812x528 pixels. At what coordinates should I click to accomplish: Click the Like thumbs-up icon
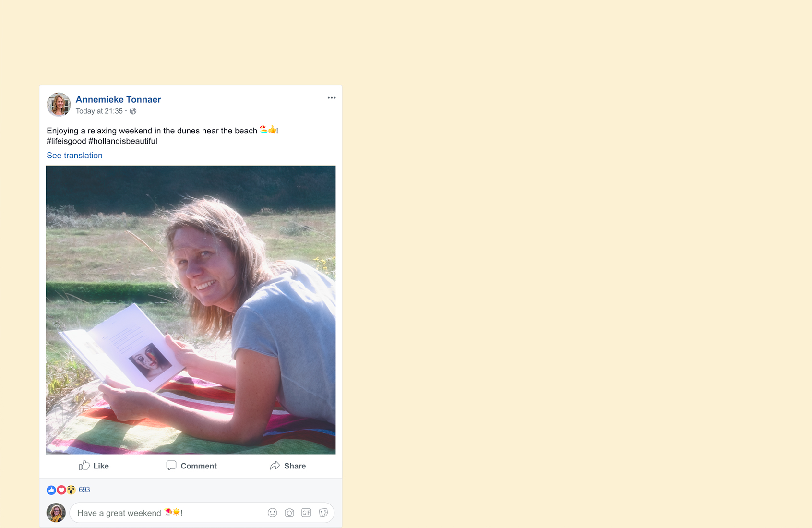coord(84,465)
